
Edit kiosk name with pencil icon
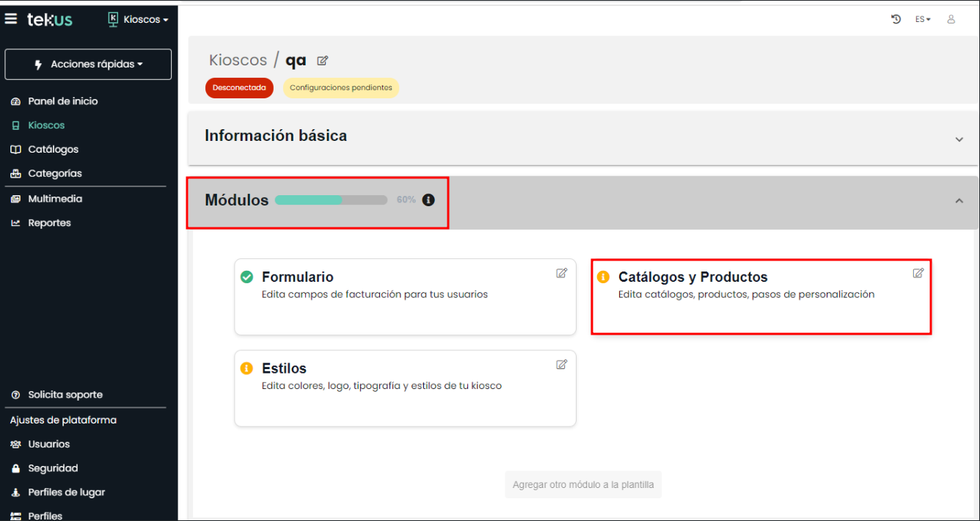tap(322, 61)
